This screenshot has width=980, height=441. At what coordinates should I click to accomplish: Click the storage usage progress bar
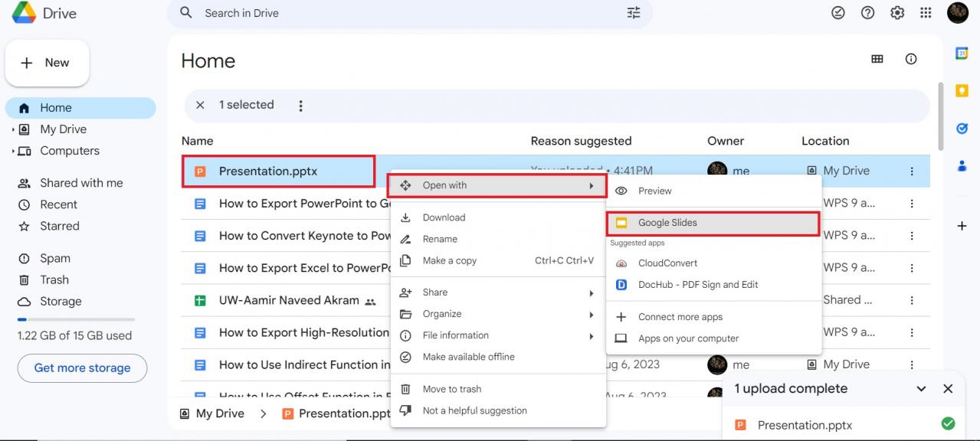click(x=76, y=319)
